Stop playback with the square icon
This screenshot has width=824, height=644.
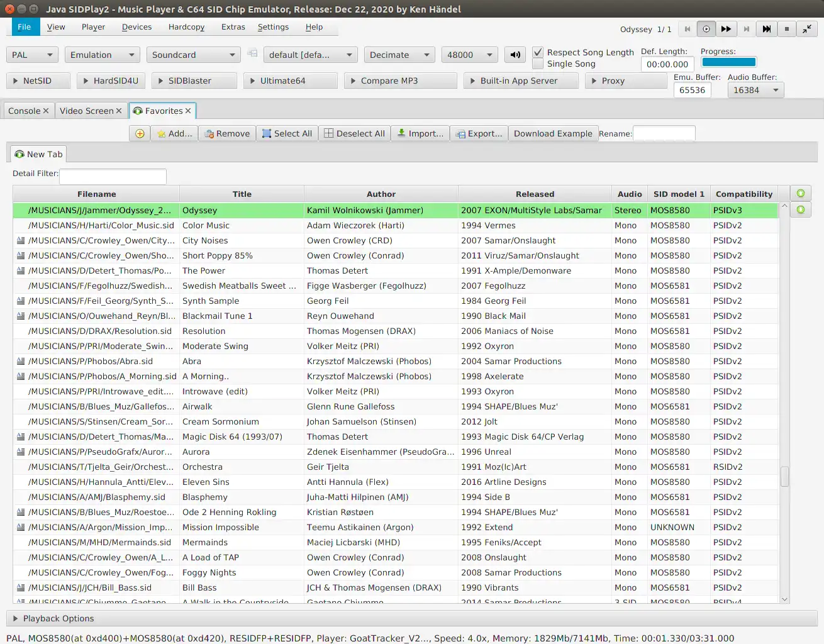coord(786,29)
